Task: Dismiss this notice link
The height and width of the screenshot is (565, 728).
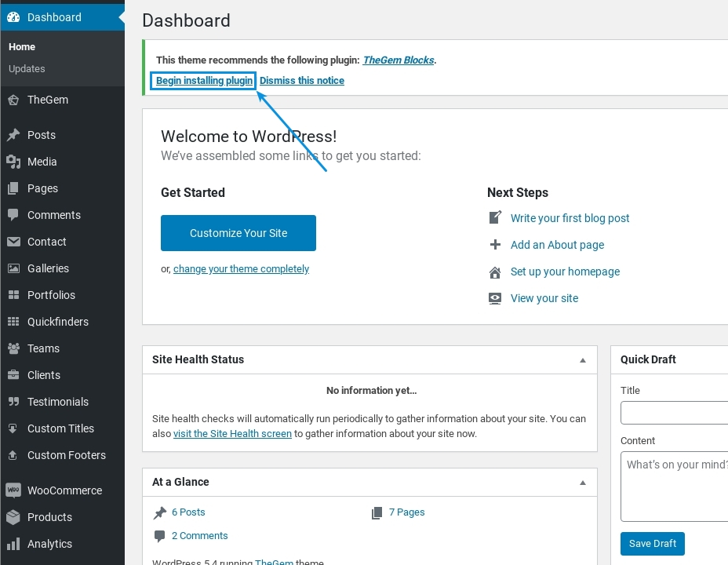Action: click(x=302, y=81)
